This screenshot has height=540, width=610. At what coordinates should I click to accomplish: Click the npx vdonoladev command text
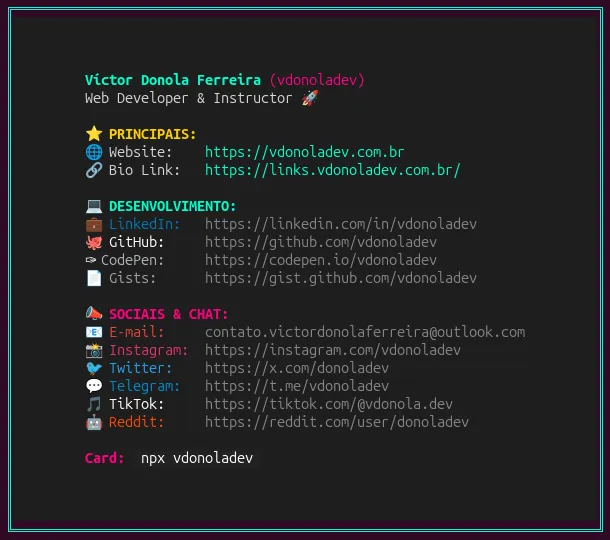tap(197, 458)
